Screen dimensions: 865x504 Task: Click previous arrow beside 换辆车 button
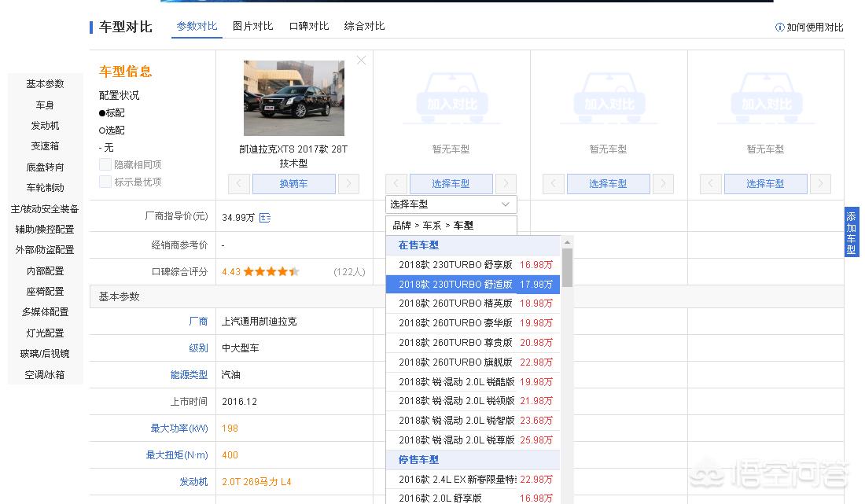coord(238,184)
